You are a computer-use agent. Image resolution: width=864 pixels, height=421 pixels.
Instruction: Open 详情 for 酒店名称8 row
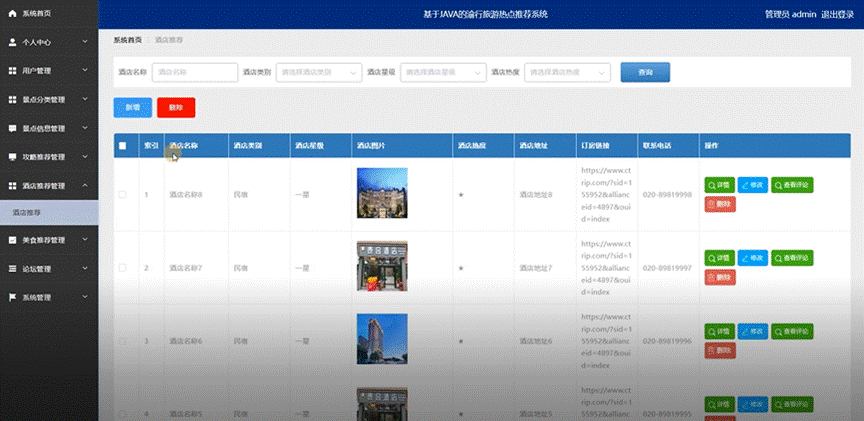pyautogui.click(x=720, y=185)
